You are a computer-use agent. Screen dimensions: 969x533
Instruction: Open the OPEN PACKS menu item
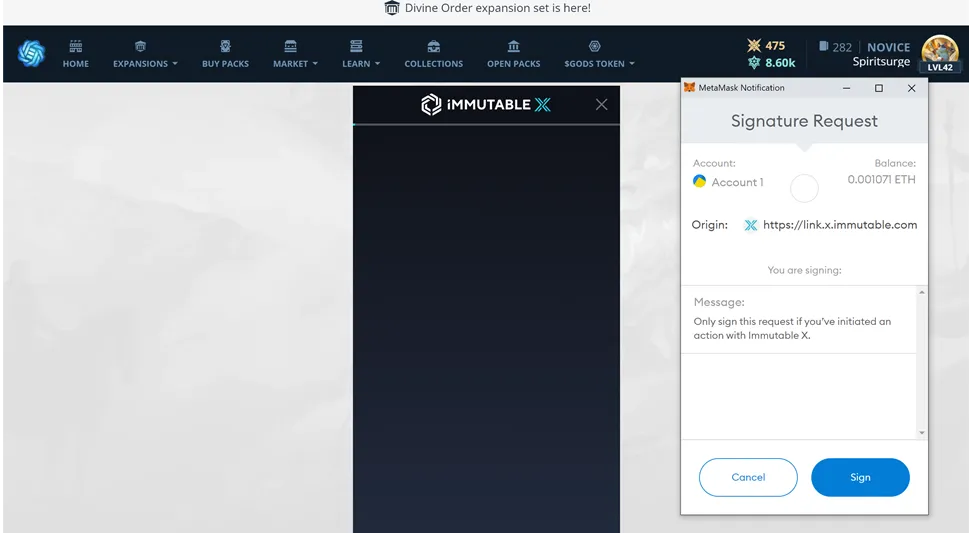(x=514, y=64)
